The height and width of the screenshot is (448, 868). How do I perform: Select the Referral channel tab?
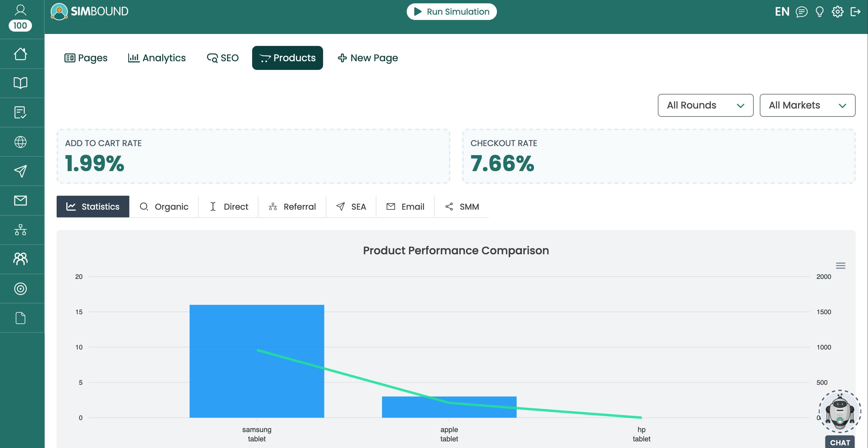tap(292, 207)
